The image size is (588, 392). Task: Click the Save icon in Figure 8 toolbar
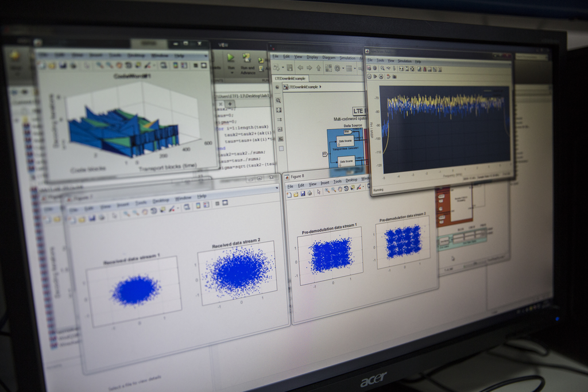303,193
